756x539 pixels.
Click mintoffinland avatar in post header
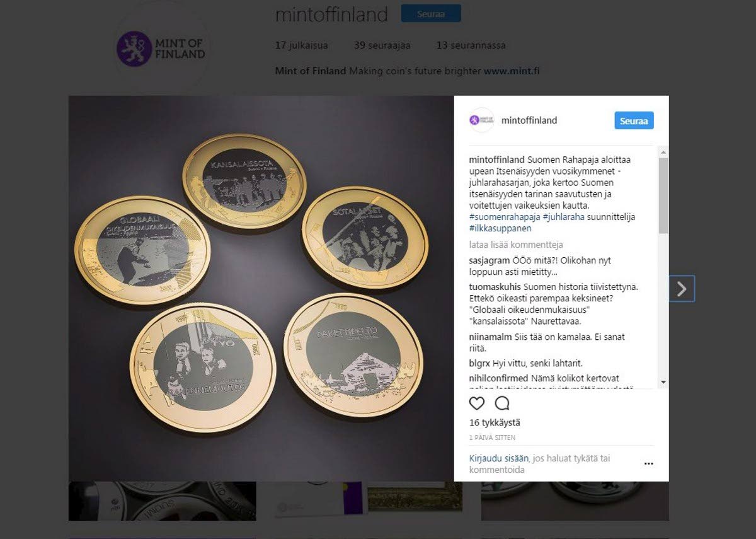tap(482, 120)
